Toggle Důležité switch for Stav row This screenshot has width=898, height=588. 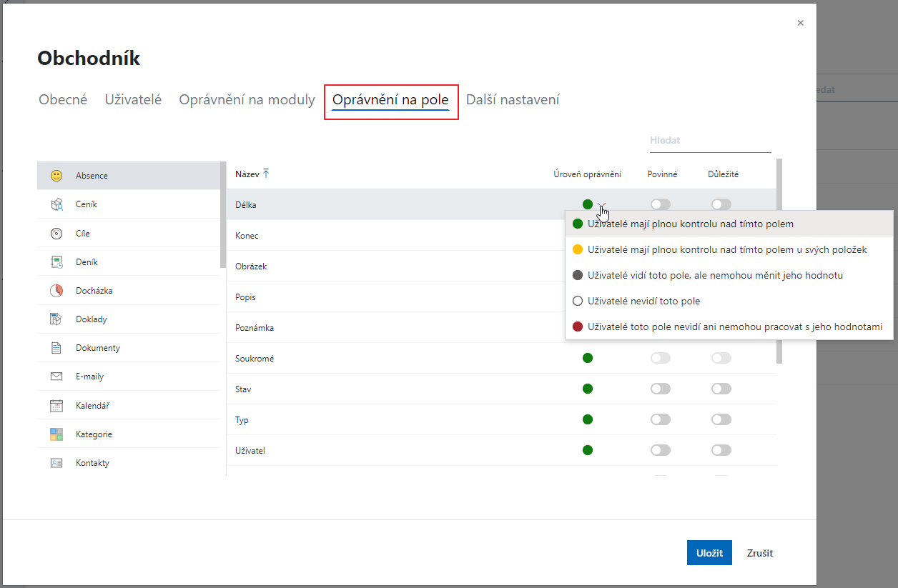point(721,389)
